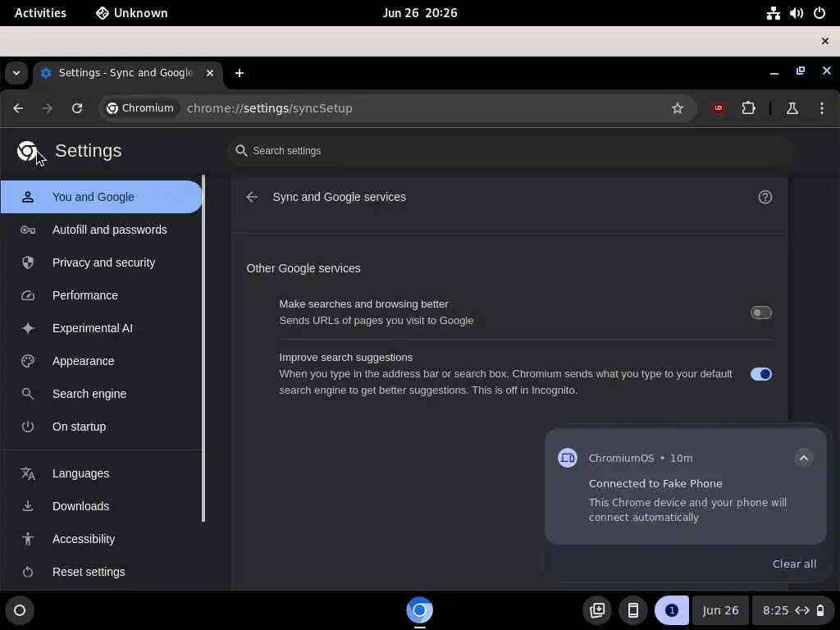Open status tray showing 8:25
Image resolution: width=840 pixels, height=630 pixels.
click(793, 610)
